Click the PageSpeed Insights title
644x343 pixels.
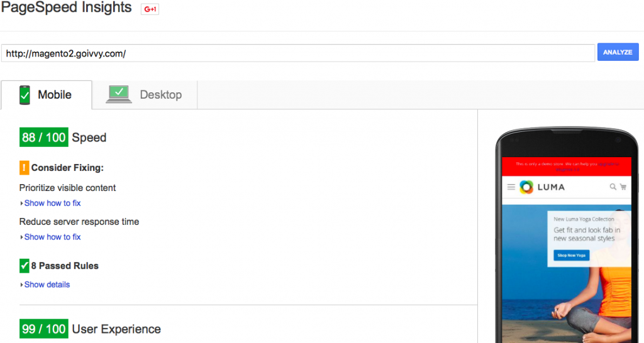(x=66, y=7)
